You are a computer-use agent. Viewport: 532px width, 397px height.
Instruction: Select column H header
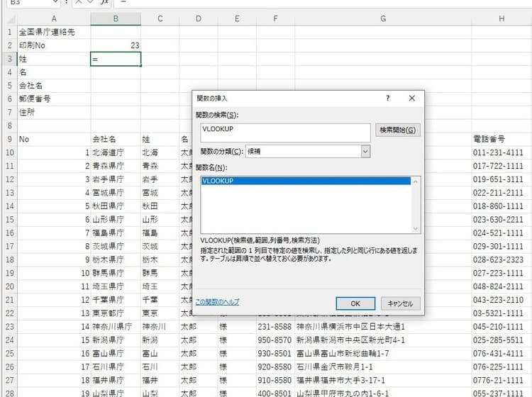(501, 18)
